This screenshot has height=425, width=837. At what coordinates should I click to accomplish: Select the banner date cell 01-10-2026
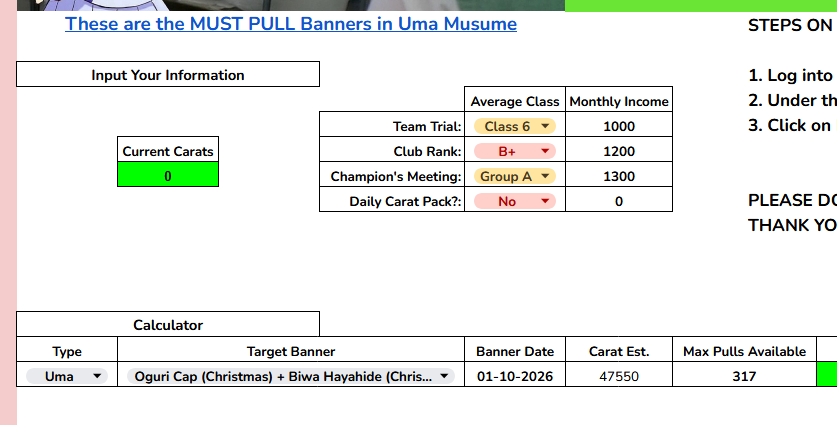pyautogui.click(x=515, y=375)
